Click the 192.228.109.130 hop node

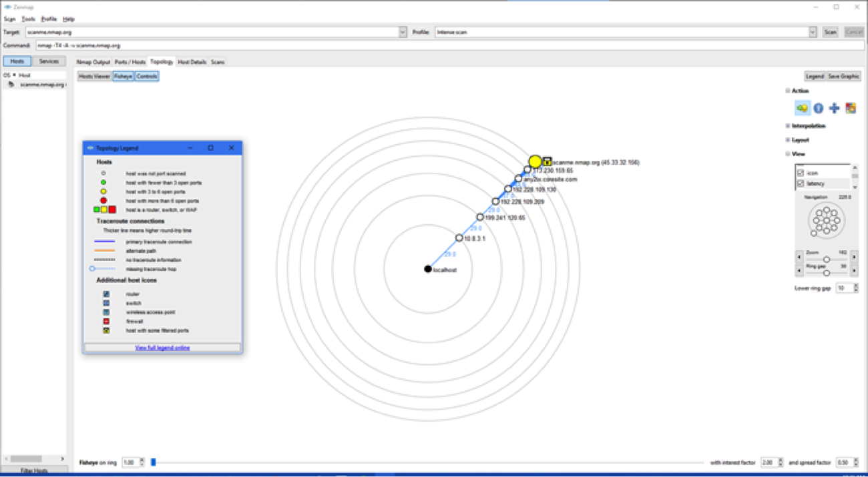point(508,189)
